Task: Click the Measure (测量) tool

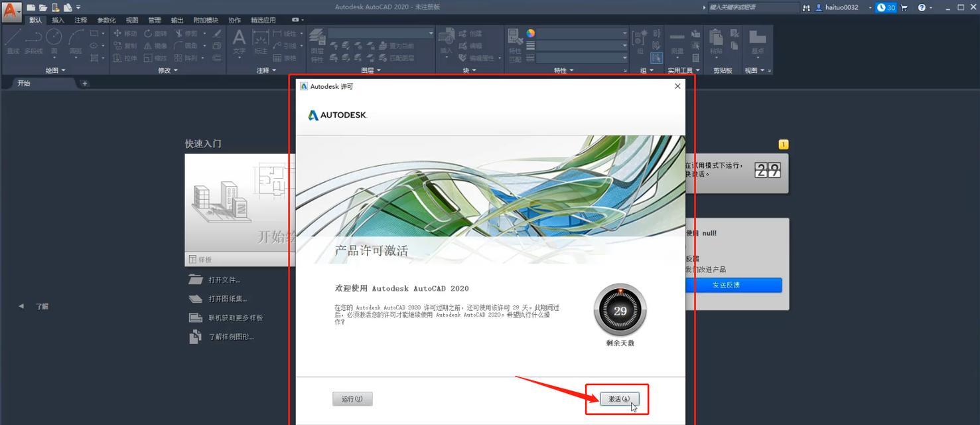Action: pos(677,42)
